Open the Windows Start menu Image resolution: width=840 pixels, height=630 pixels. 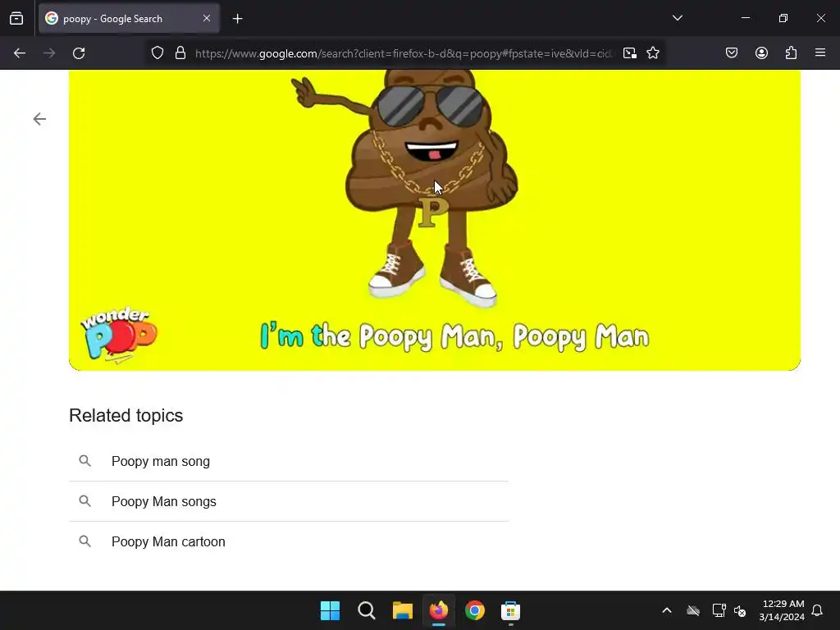point(330,610)
